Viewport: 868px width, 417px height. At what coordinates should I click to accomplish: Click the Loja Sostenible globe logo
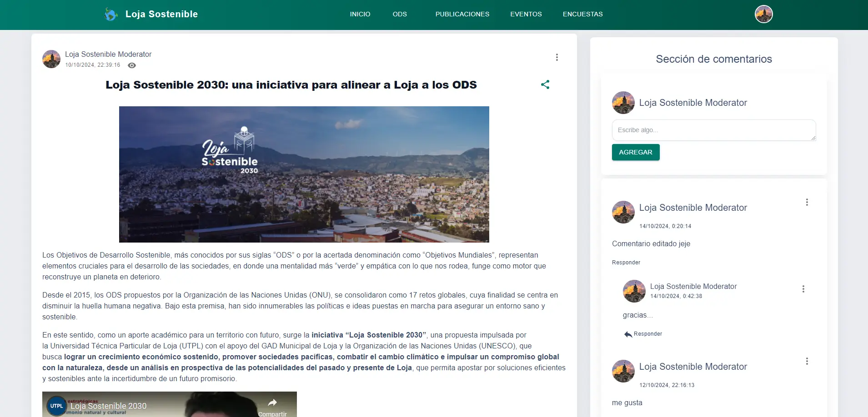coord(111,14)
